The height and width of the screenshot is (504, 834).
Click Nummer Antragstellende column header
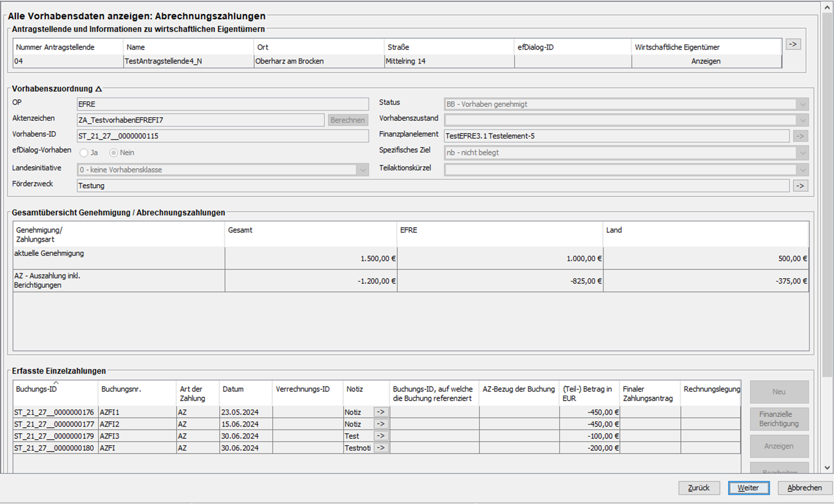68,47
